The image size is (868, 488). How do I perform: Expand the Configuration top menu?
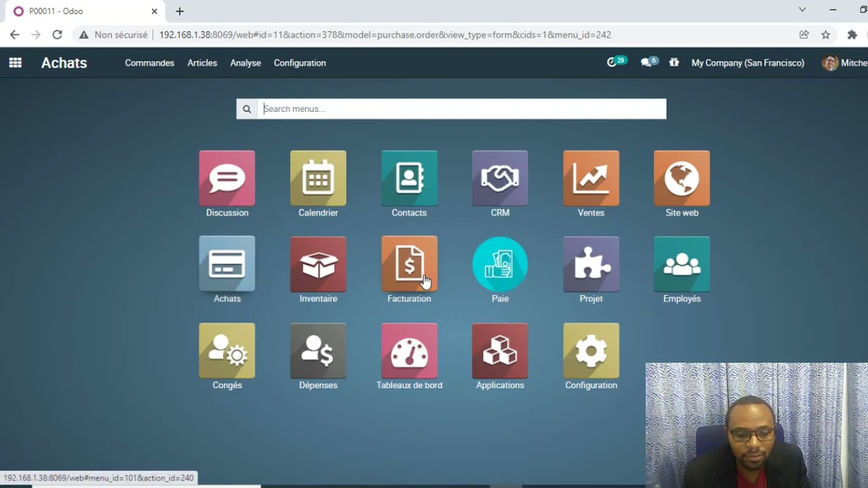300,63
